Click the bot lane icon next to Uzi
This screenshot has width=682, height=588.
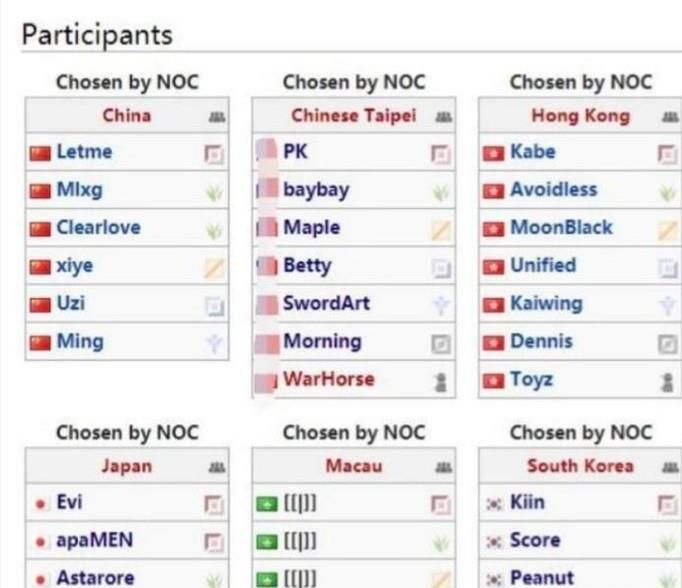[213, 305]
